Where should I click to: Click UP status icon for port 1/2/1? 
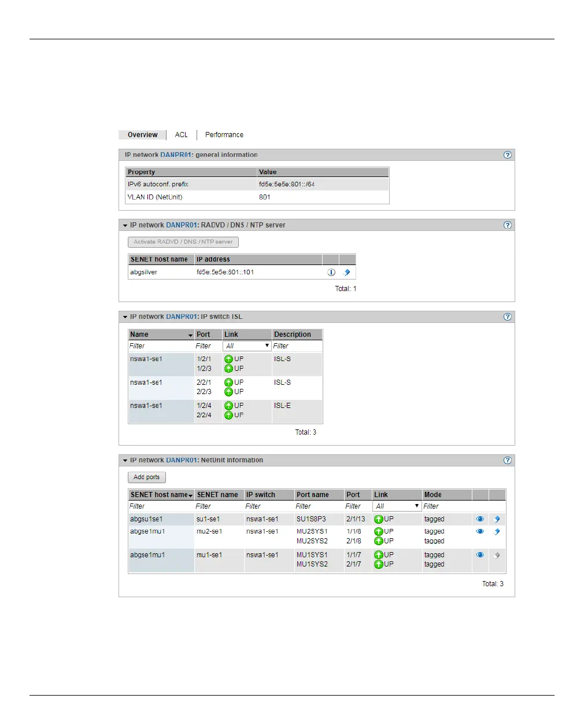[229, 359]
